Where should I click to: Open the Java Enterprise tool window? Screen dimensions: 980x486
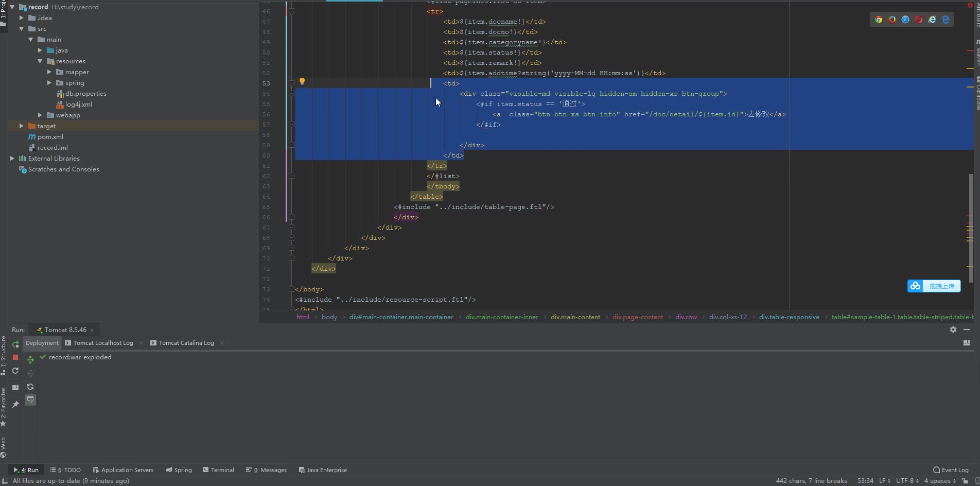323,470
